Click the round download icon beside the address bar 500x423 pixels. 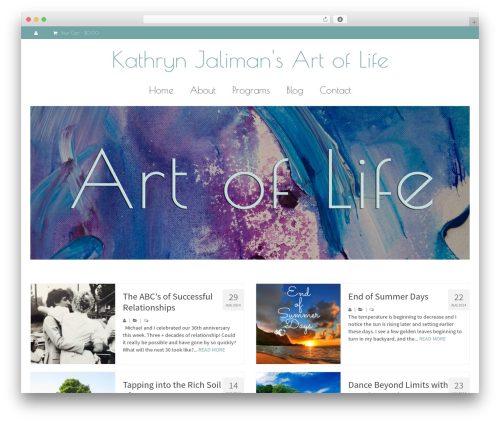pos(340,20)
